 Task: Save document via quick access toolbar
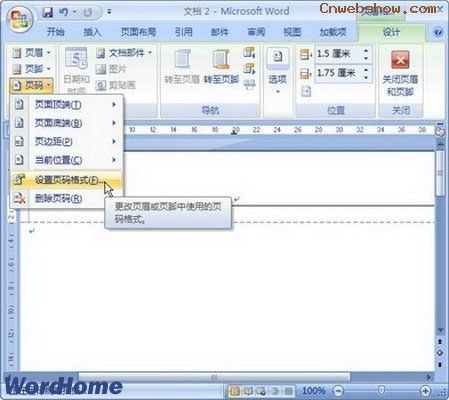[x=48, y=13]
